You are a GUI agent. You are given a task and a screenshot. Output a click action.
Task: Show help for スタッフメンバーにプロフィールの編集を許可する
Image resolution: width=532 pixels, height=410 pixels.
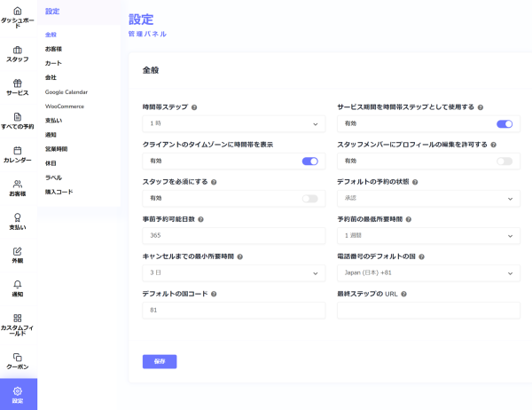click(494, 145)
